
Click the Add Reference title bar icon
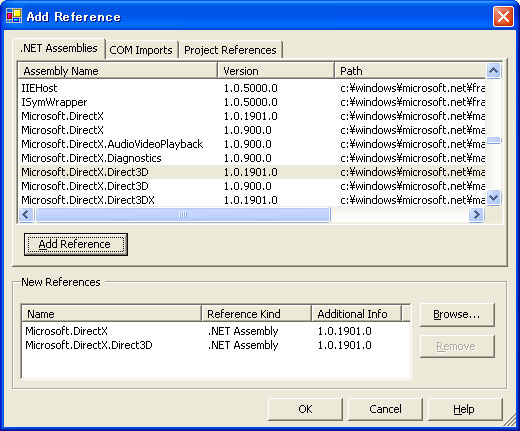pyautogui.click(x=14, y=16)
